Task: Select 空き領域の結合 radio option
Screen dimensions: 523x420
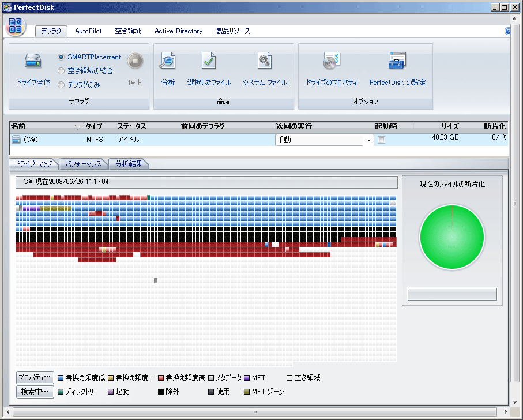Action: tap(61, 71)
